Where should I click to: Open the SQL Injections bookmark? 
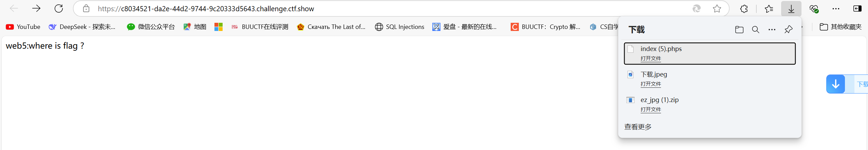(400, 27)
